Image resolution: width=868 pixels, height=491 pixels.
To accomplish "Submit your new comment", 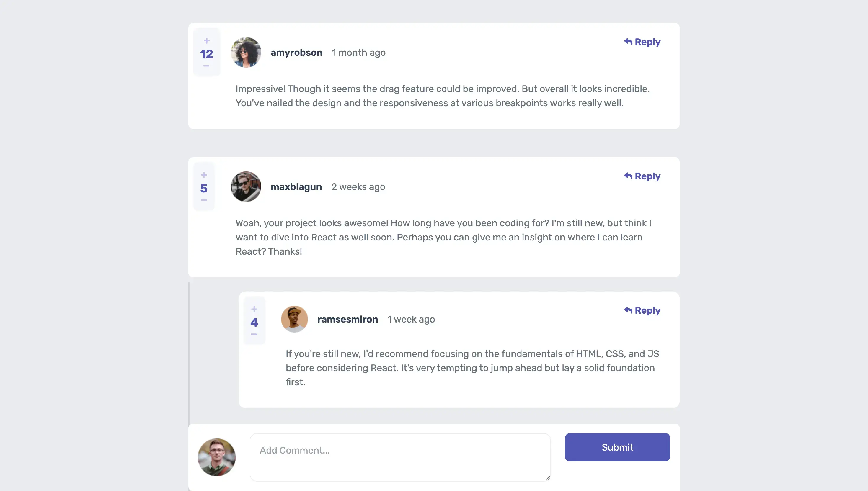I will (x=617, y=447).
